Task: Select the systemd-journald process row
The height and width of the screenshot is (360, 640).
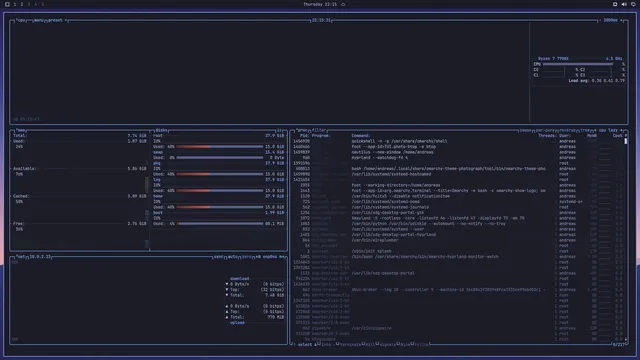Action: [x=458, y=207]
